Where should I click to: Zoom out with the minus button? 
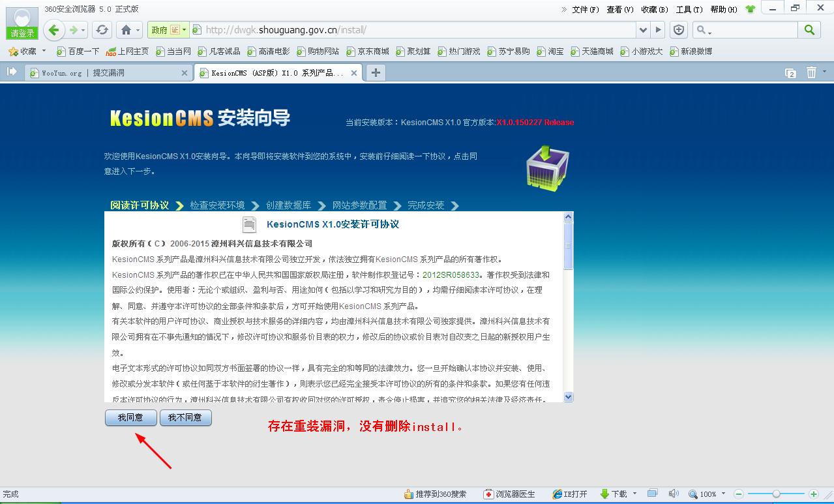(739, 494)
